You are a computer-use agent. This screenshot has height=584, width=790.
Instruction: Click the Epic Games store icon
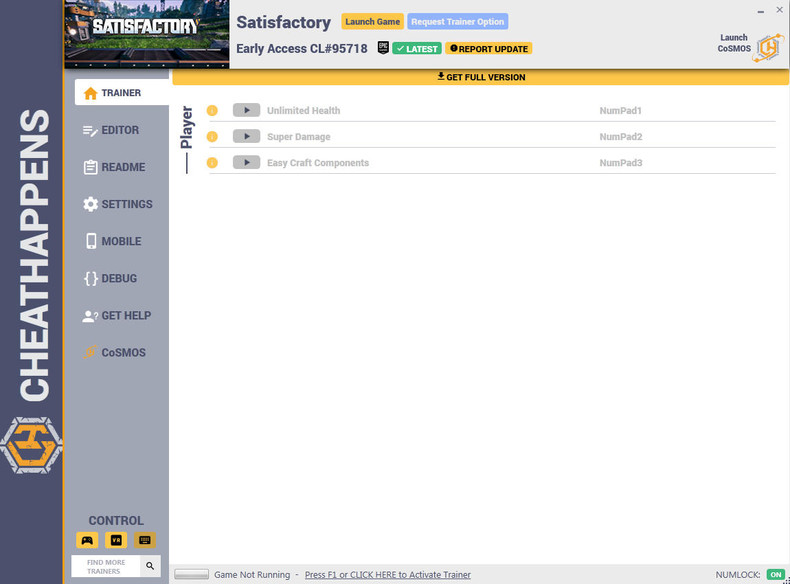click(383, 48)
